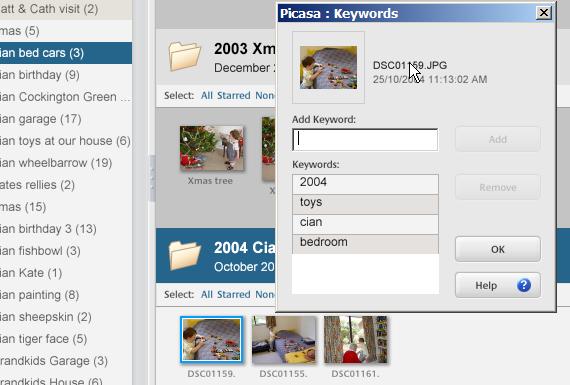Open the 'toys at our house (6)' folder
Viewport: 570px width, 385px height.
pos(66,141)
